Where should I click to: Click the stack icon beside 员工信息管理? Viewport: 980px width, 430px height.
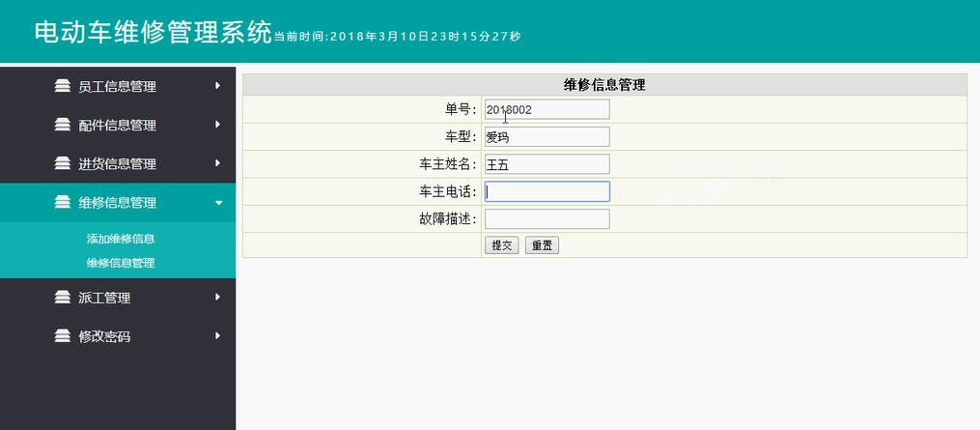[63, 86]
